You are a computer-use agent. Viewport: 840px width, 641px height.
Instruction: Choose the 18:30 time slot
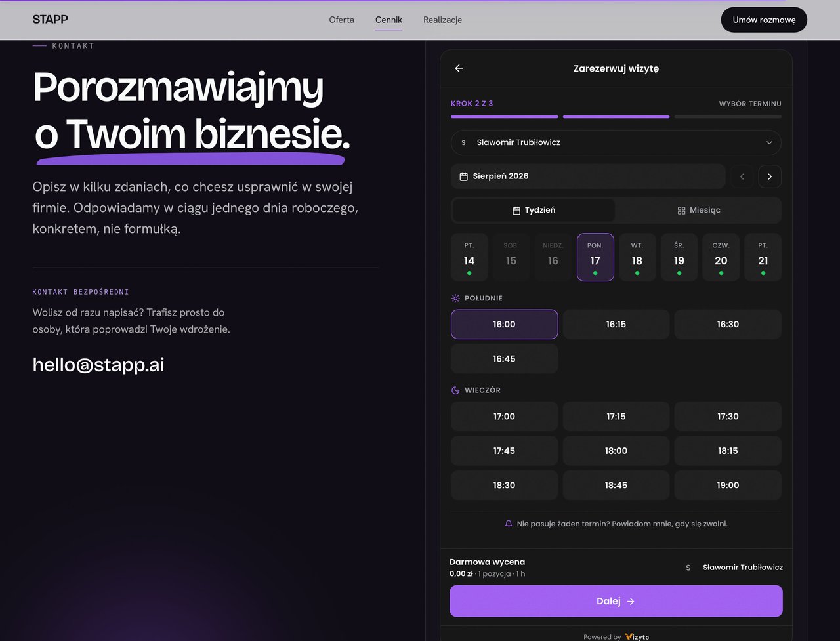tap(505, 486)
